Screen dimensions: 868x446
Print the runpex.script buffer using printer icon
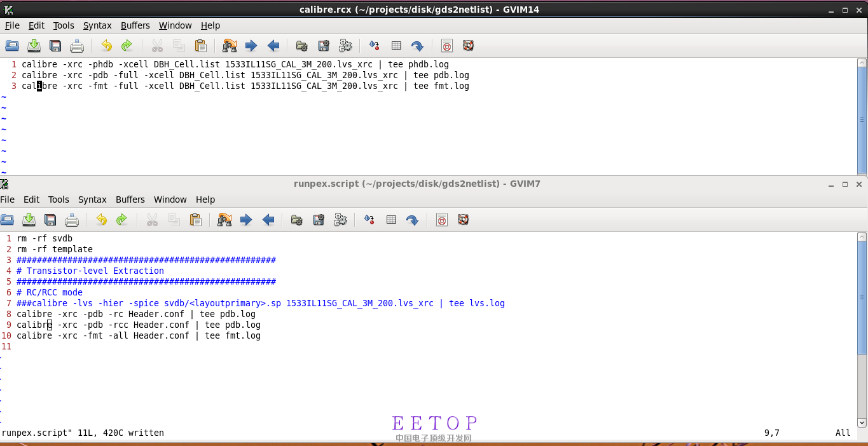[x=72, y=220]
